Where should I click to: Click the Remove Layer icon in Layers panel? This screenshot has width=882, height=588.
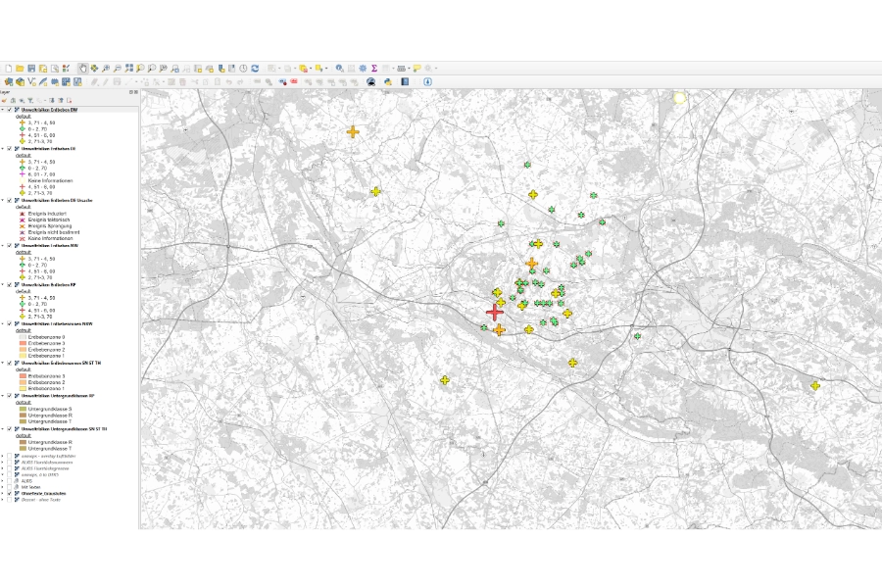click(x=69, y=100)
